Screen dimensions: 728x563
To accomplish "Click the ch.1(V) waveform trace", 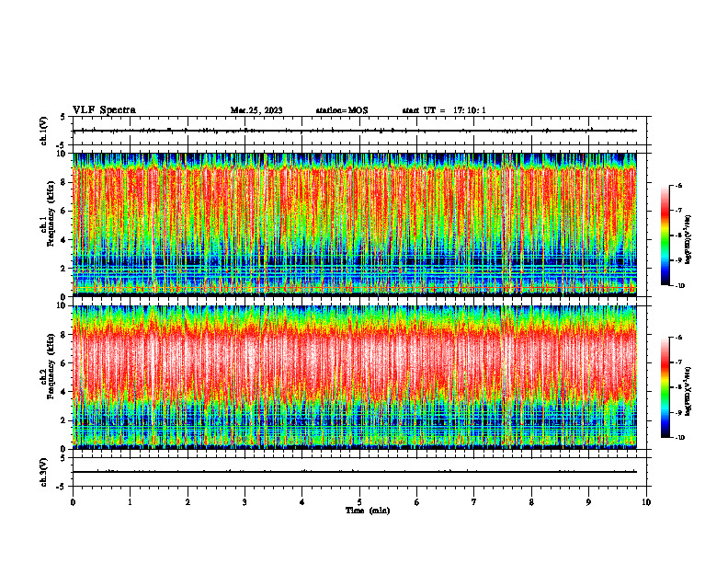I will [355, 131].
